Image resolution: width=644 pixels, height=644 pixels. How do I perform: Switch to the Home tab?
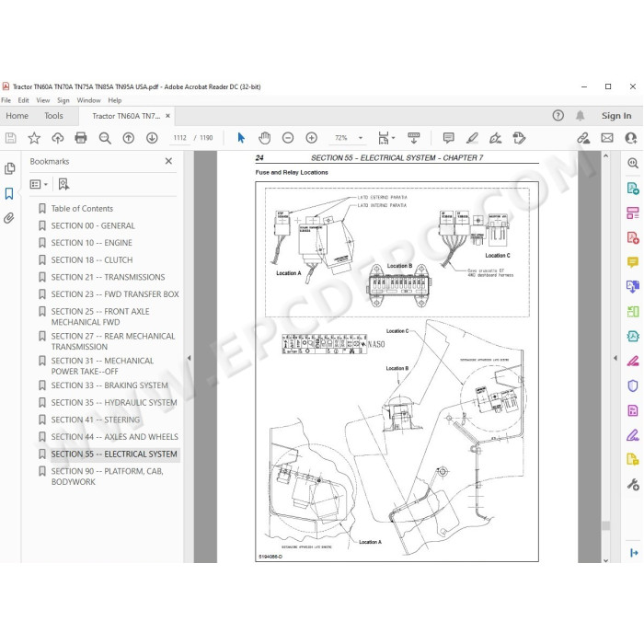17,116
